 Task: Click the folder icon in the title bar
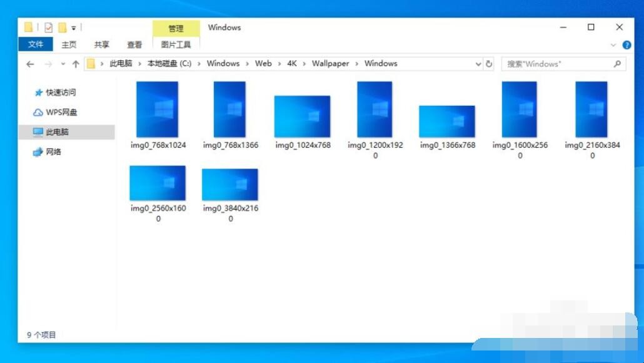click(x=28, y=28)
